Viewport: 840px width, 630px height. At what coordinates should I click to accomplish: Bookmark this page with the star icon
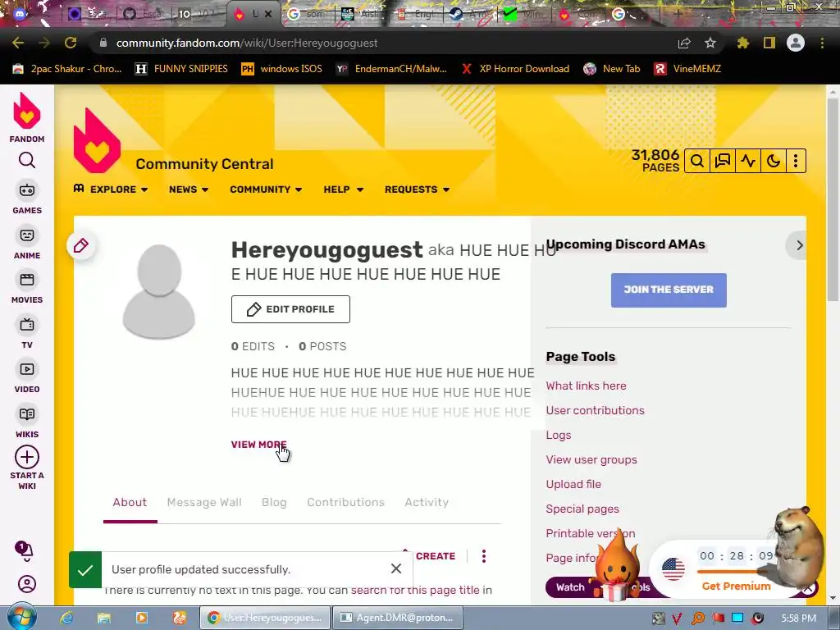(x=710, y=43)
